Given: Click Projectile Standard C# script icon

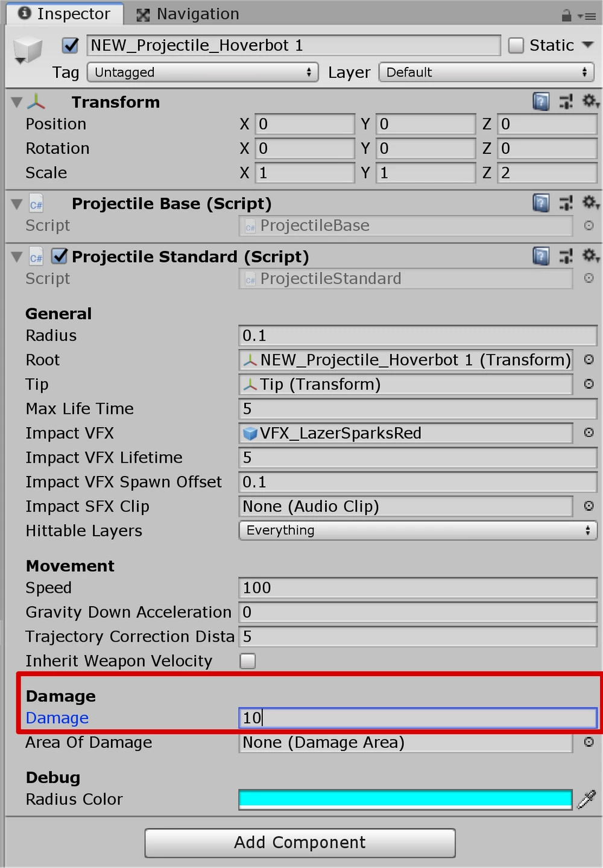Looking at the screenshot, I should [x=36, y=258].
